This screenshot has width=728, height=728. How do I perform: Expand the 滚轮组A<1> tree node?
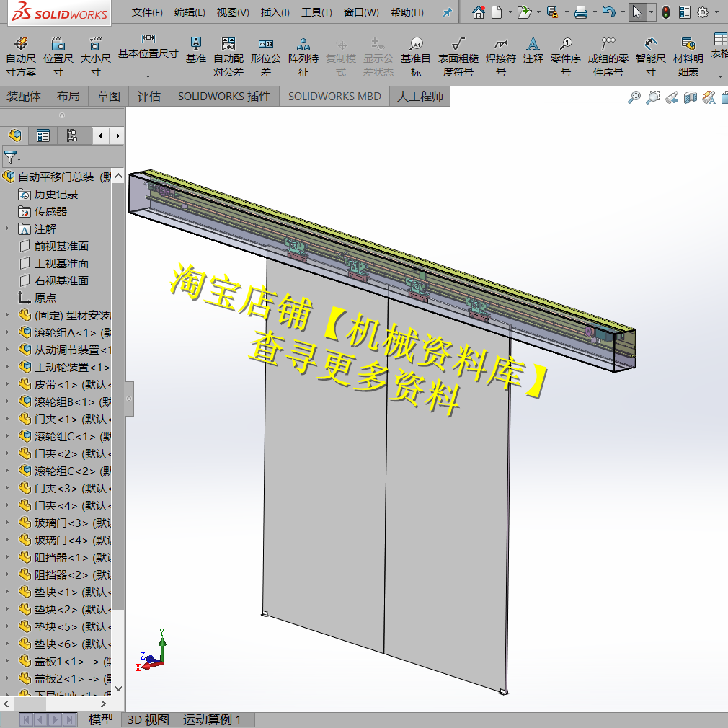pos(7,332)
